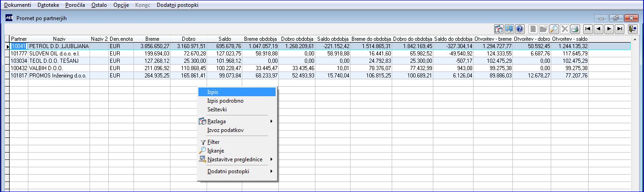The height and width of the screenshot is (192, 644).
Task: Go to next record arrow button
Action: [609, 29]
